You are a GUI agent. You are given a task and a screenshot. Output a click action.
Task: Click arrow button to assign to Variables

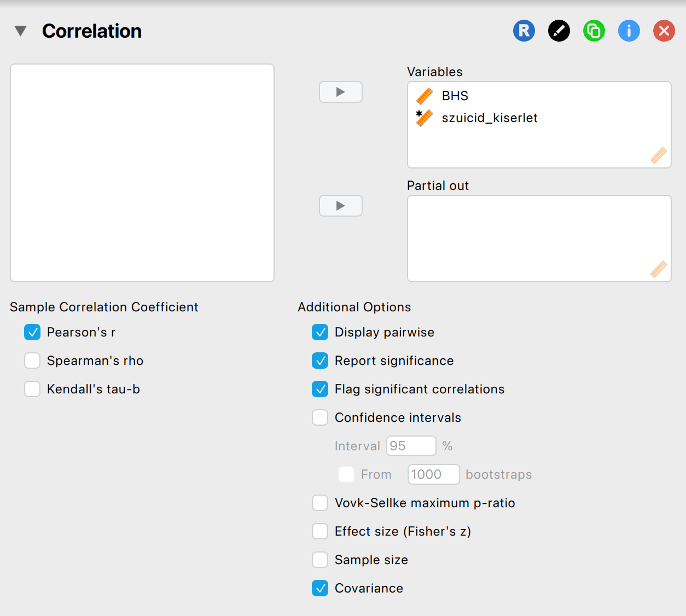(340, 92)
